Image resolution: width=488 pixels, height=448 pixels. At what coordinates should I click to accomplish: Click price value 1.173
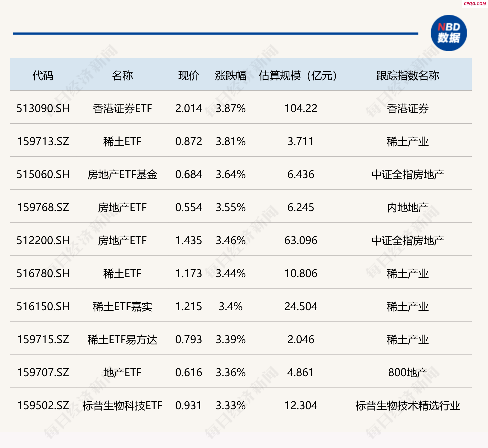189,274
